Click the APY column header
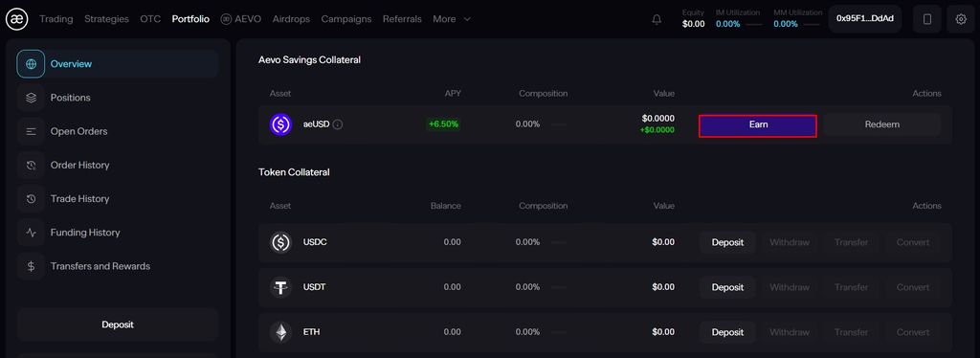 click(x=453, y=94)
